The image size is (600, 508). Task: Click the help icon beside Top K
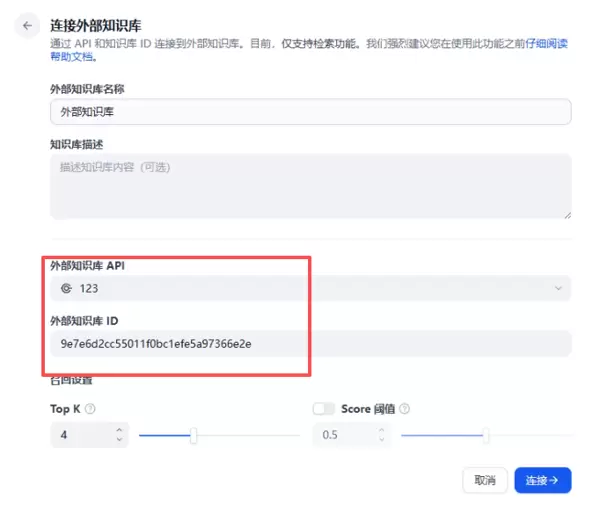[x=90, y=409]
